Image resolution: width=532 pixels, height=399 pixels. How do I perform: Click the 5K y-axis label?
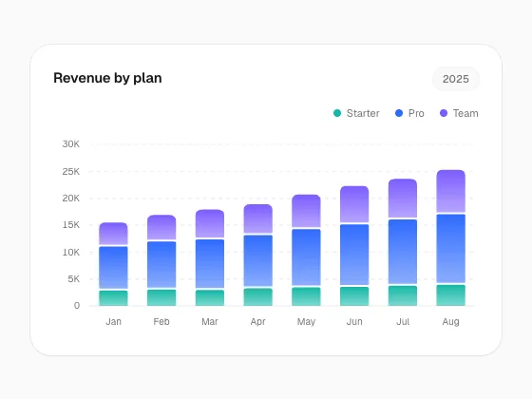[74, 279]
